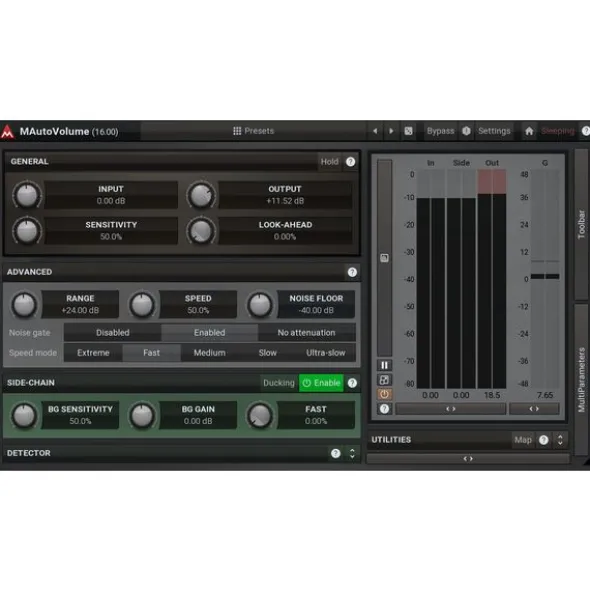Load the previous preset arrow
Image resolution: width=590 pixels, height=591 pixels.
point(375,131)
